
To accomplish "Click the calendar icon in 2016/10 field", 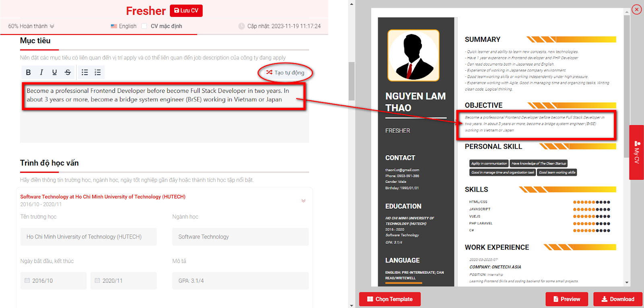I will tap(27, 280).
